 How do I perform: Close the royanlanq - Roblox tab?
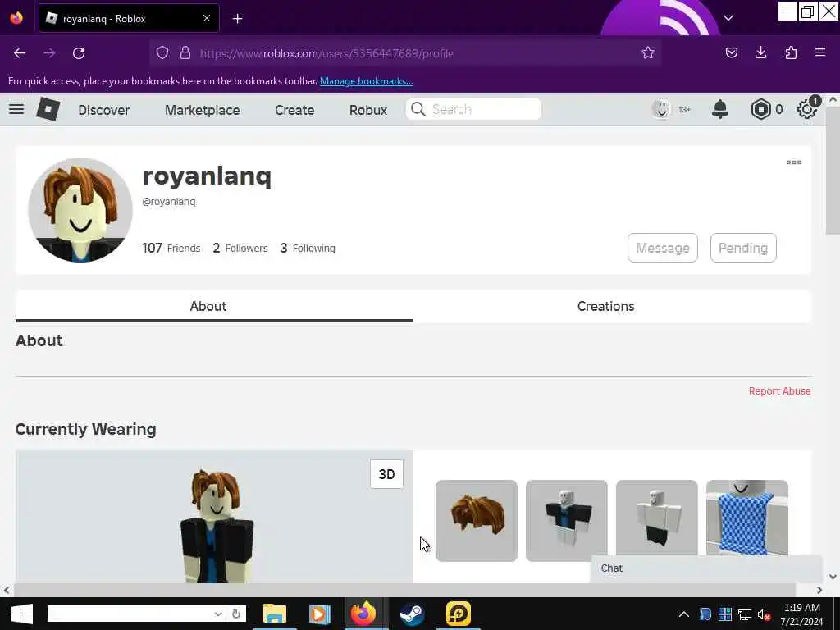tap(207, 18)
